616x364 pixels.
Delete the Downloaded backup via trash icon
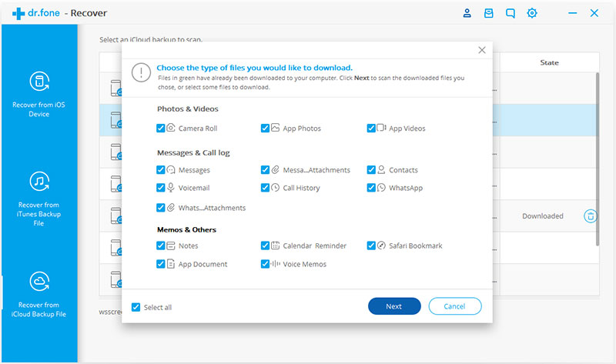pos(590,216)
